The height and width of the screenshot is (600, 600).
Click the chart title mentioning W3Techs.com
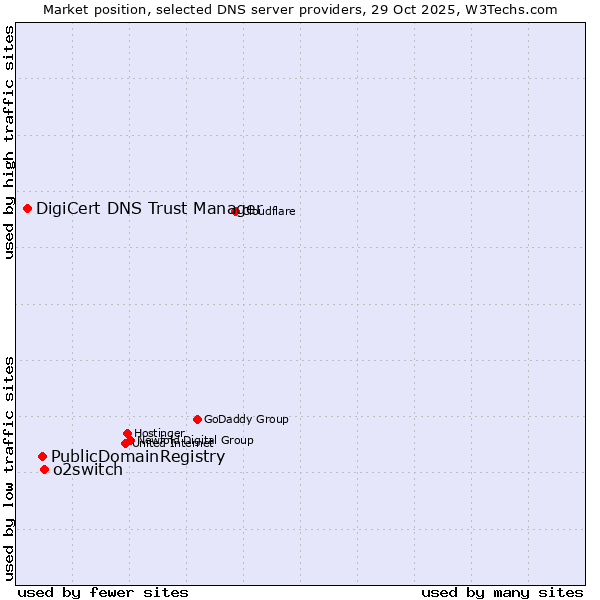(300, 9)
